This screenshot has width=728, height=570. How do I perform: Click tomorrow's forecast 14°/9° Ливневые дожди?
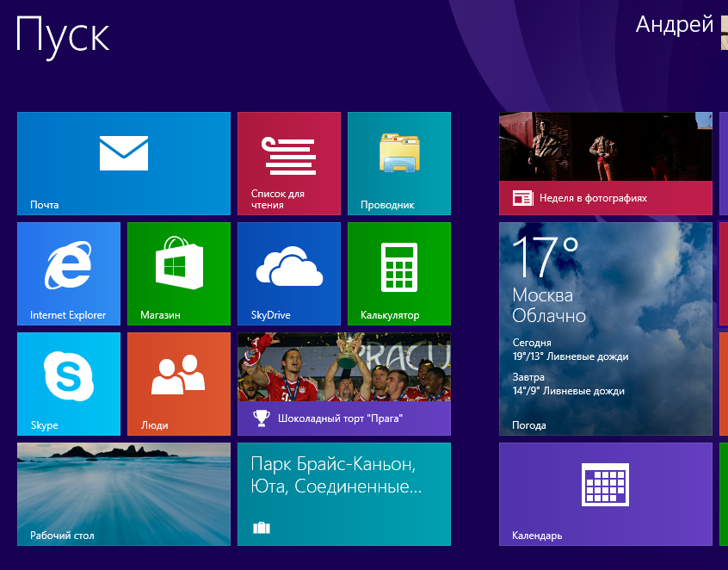[x=569, y=391]
